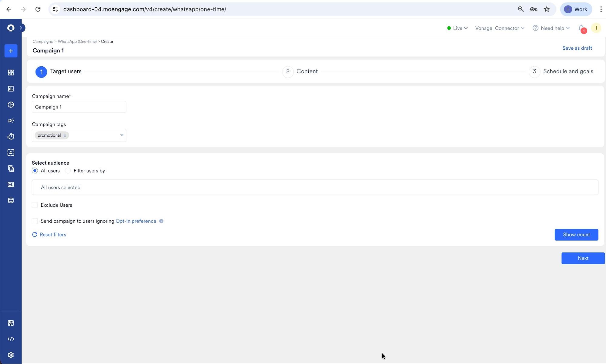Click the browser address bar URL
The height and width of the screenshot is (364, 606).
pyautogui.click(x=145, y=9)
